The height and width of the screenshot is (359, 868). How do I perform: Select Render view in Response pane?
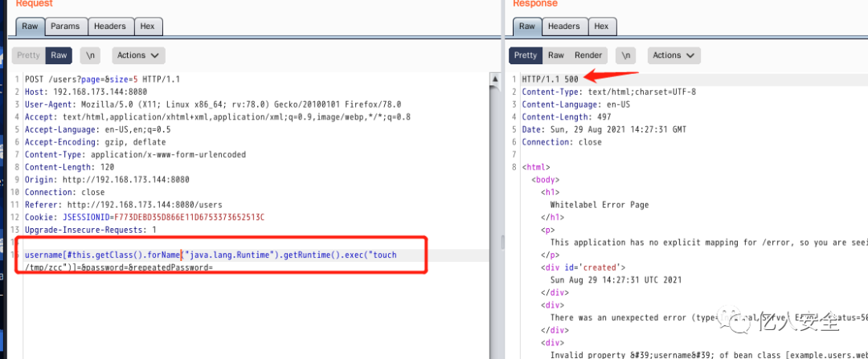tap(588, 55)
